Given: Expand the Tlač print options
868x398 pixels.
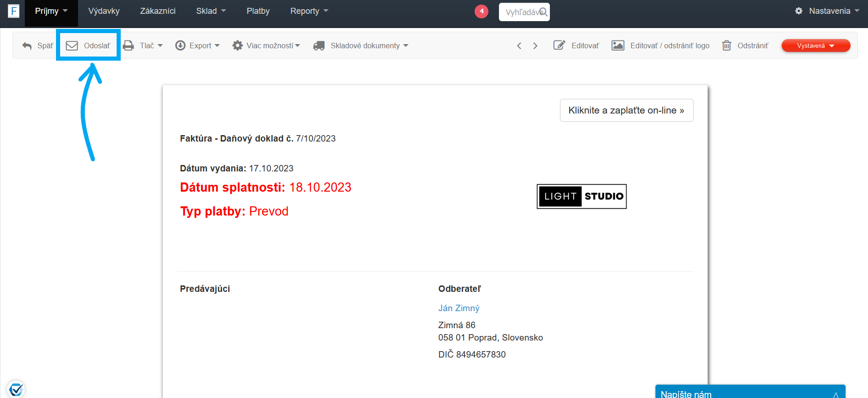Looking at the screenshot, I should coord(160,45).
